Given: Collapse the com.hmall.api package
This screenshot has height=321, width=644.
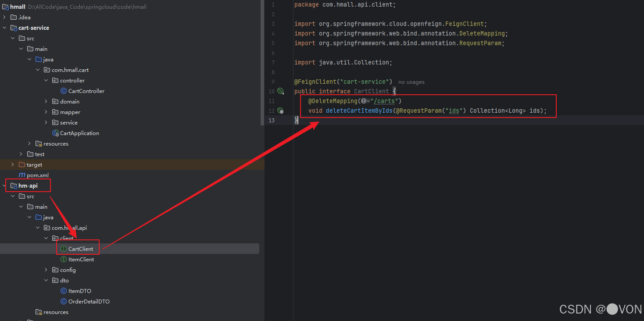Looking at the screenshot, I should tap(38, 228).
